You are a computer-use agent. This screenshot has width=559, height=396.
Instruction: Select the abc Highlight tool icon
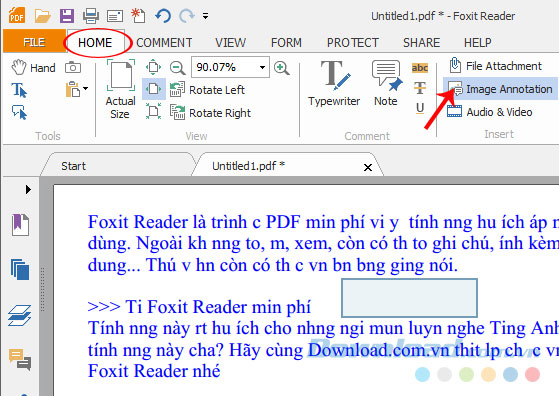pos(420,67)
